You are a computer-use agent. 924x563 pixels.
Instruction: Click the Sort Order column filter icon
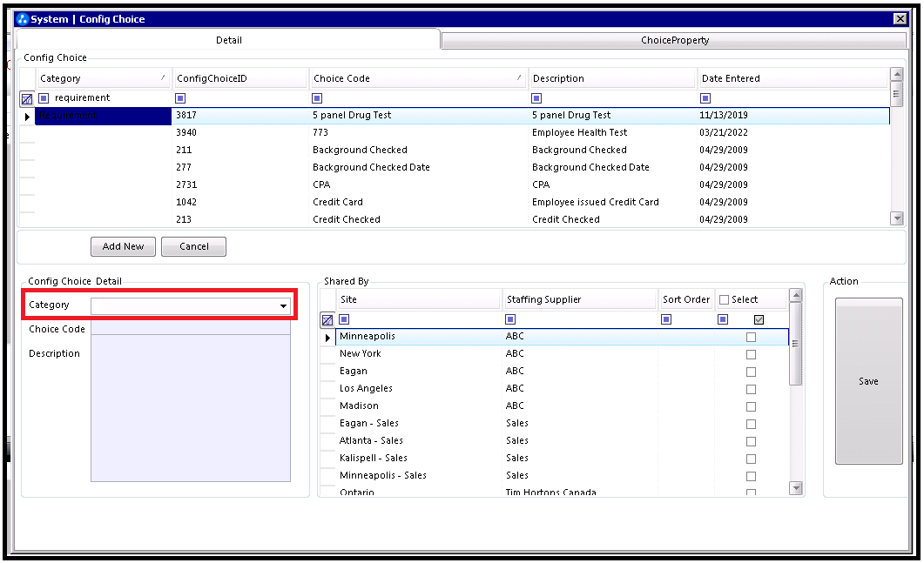point(666,319)
